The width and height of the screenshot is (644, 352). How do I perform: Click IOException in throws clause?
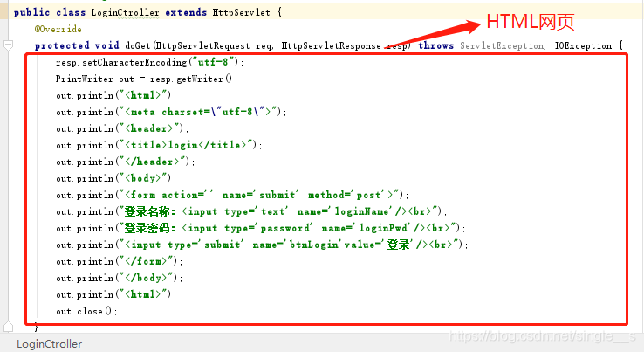pos(583,45)
